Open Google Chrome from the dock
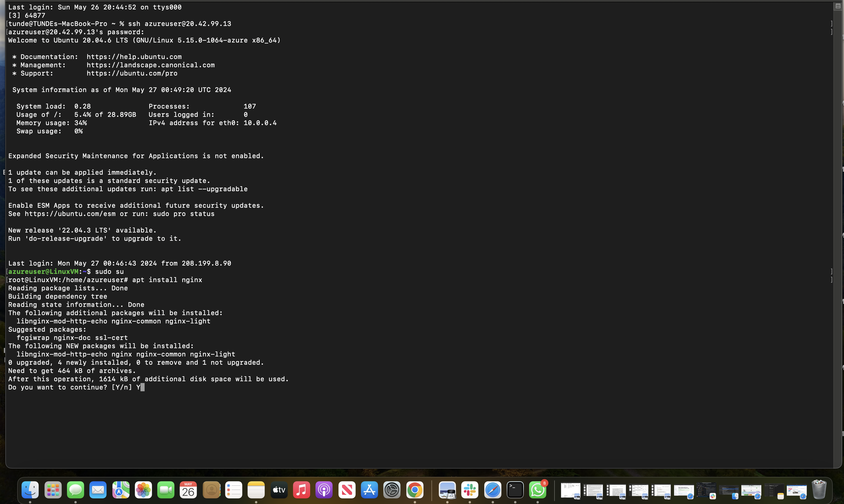Screen dimensions: 844x504 [414, 490]
